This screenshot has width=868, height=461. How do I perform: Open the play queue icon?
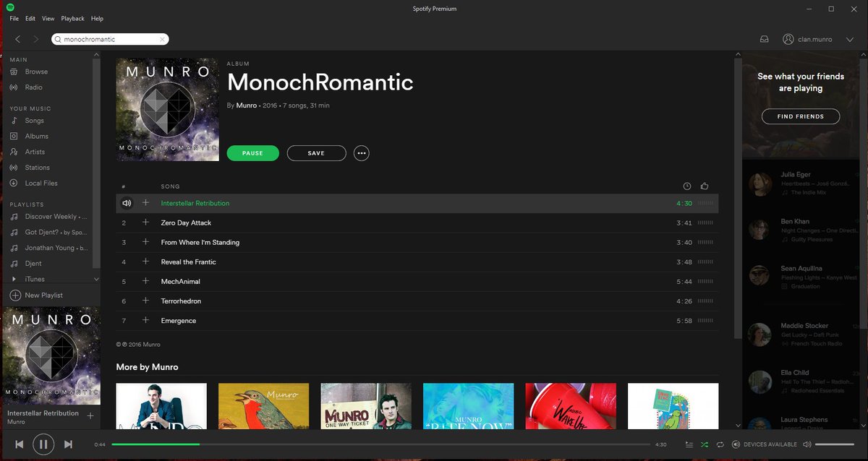tap(689, 444)
